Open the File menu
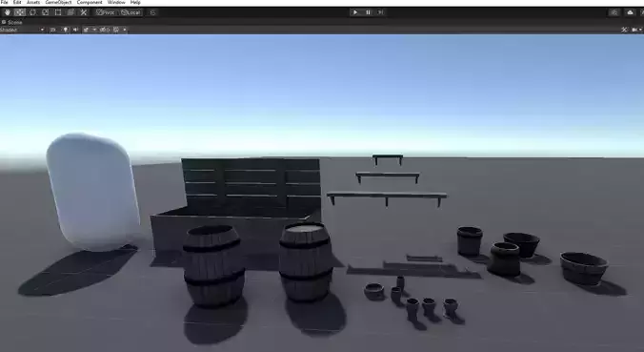 point(4,3)
